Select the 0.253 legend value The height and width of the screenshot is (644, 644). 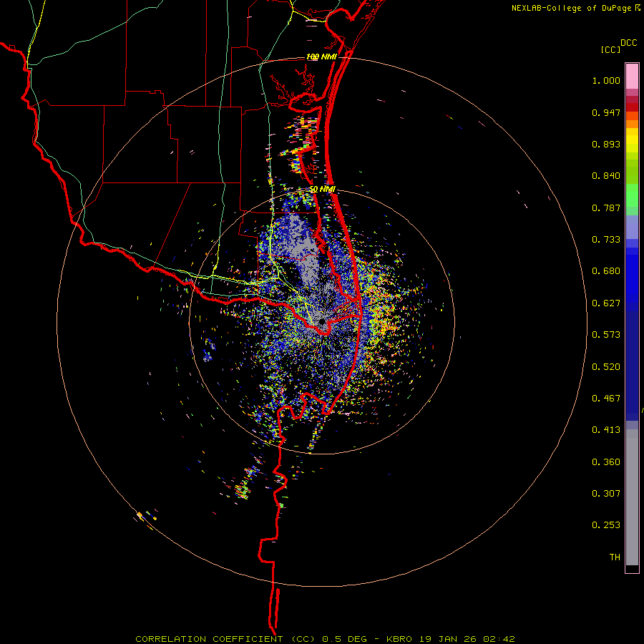606,525
